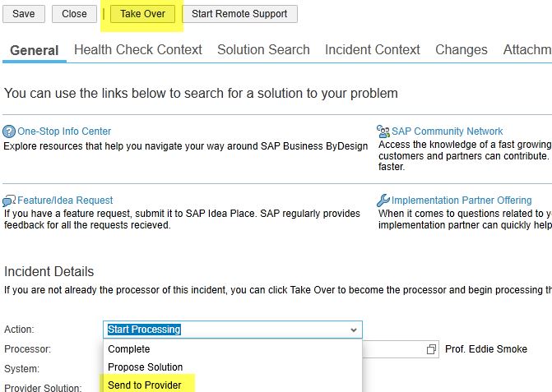Screen dimensions: 552x392
Task: Click the Implementation Partner wrench icon
Action: (383, 201)
